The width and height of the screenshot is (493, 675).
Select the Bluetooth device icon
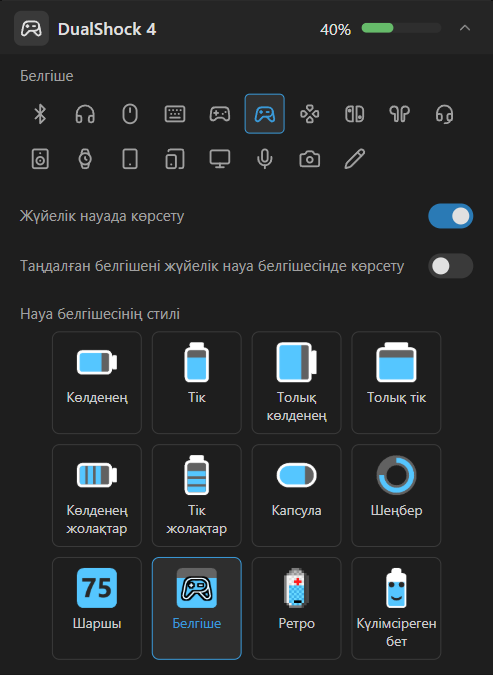coord(40,114)
